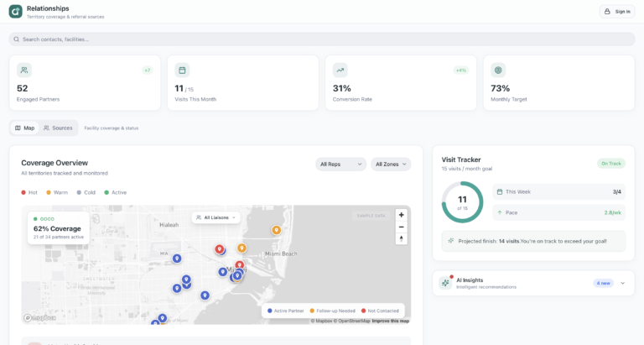644x345 pixels.
Task: Click the 11 of 15 progress ring
Action: (463, 202)
